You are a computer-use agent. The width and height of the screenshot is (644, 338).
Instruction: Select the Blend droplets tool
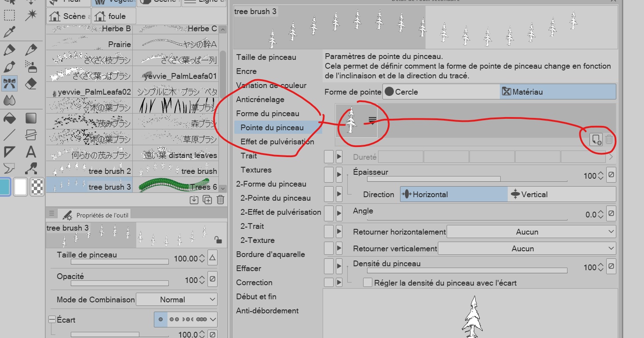coord(9,100)
